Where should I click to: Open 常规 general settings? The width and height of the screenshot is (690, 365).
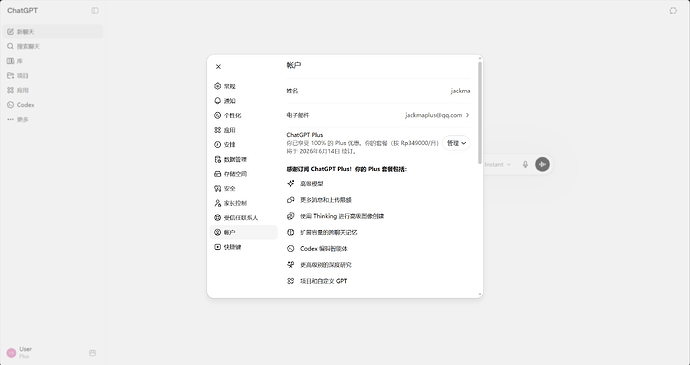click(x=243, y=86)
